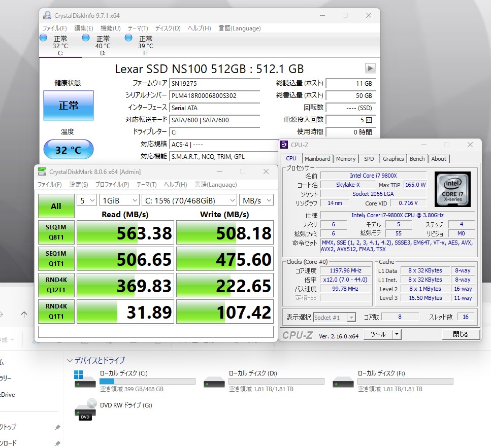The image size is (491, 448).
Task: Click the ツール button in CPU-Z
Action: click(378, 334)
